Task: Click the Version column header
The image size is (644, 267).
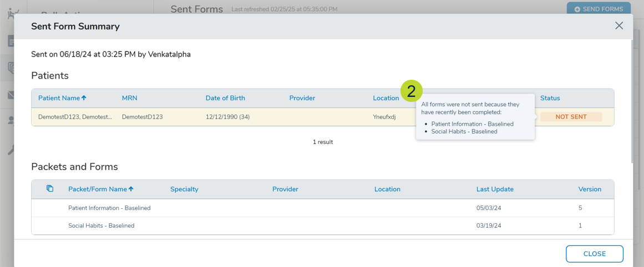Action: click(589, 189)
